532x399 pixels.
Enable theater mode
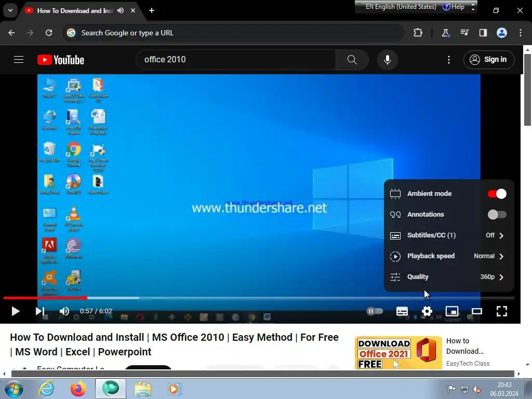[x=477, y=311]
